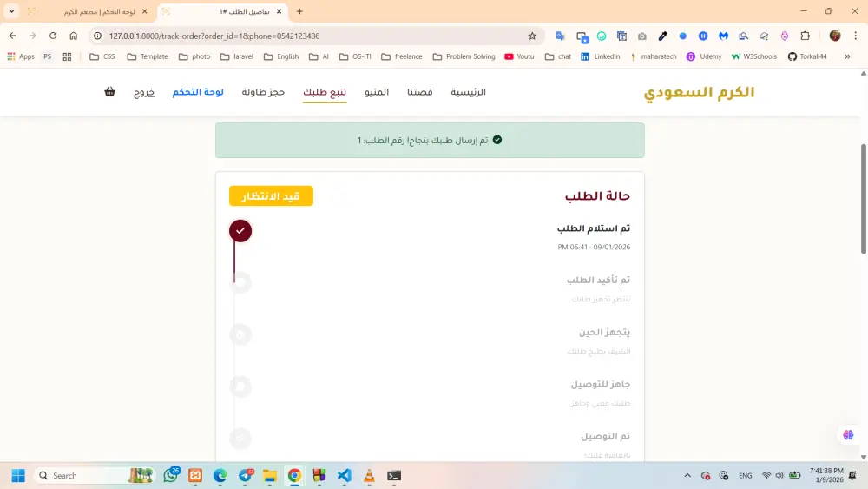The height and width of the screenshot is (489, 868).
Task: Show hidden system tray icons
Action: (x=687, y=476)
